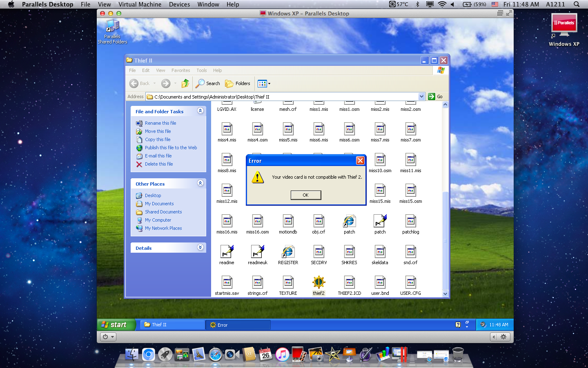Screen dimensions: 588x368
Task: Open the Apple menu
Action: tap(11, 4)
